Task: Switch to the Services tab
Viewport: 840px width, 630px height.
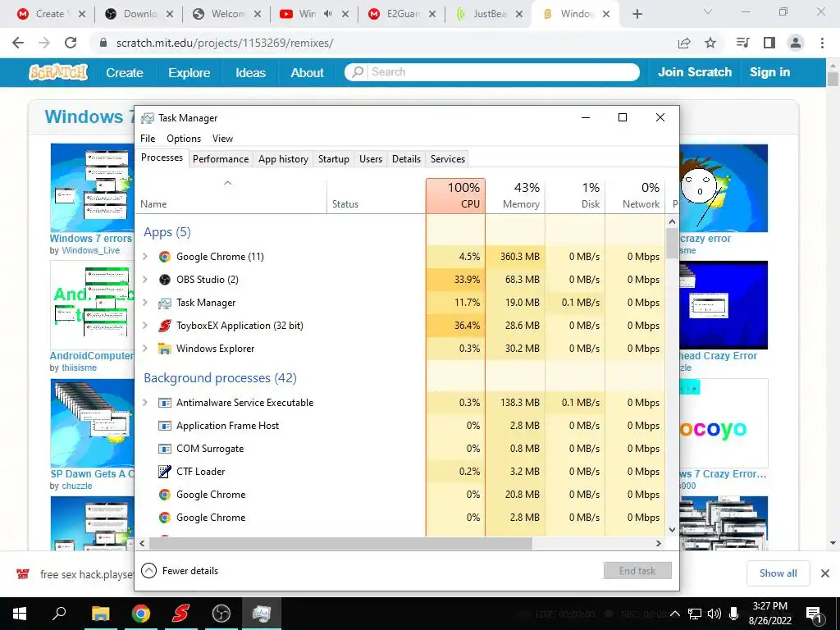Action: (448, 159)
